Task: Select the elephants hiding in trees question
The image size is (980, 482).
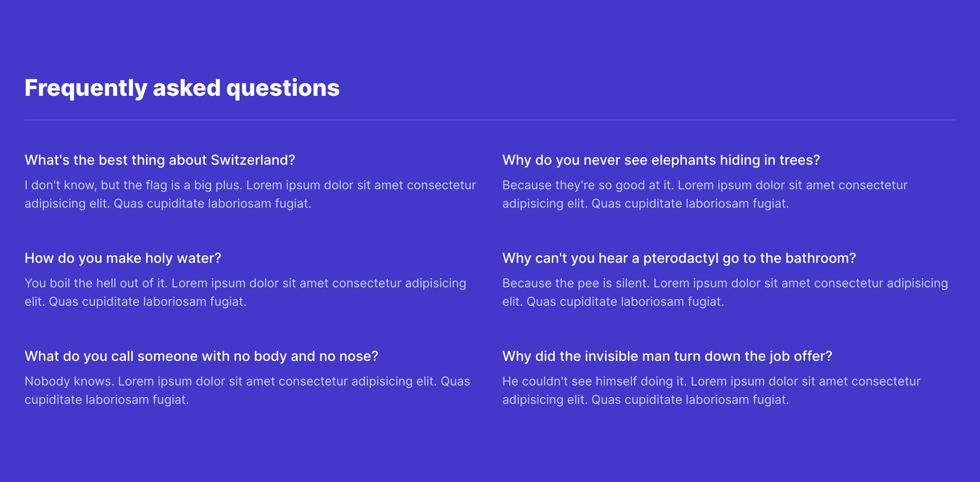Action: [661, 160]
